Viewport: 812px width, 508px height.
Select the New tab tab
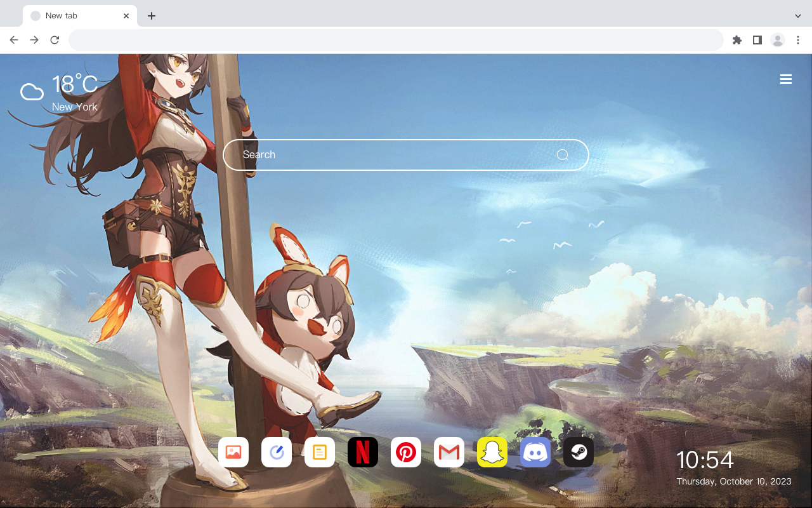click(80, 16)
